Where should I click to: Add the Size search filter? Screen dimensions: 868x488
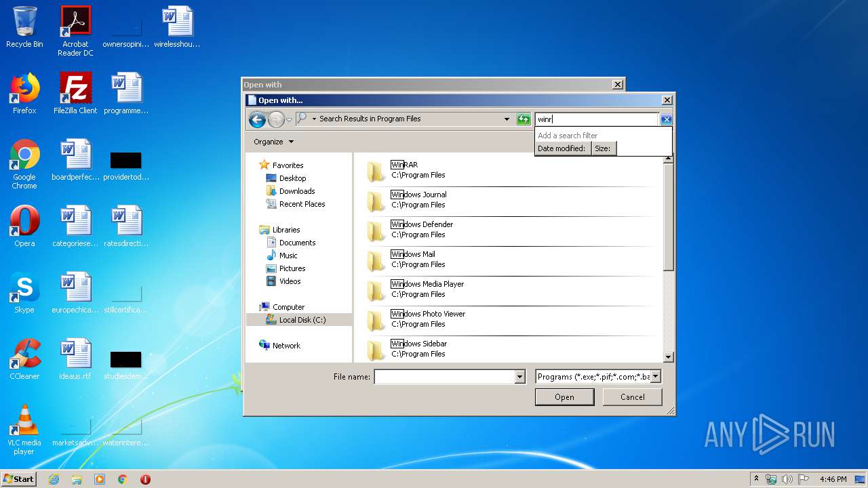pyautogui.click(x=604, y=148)
